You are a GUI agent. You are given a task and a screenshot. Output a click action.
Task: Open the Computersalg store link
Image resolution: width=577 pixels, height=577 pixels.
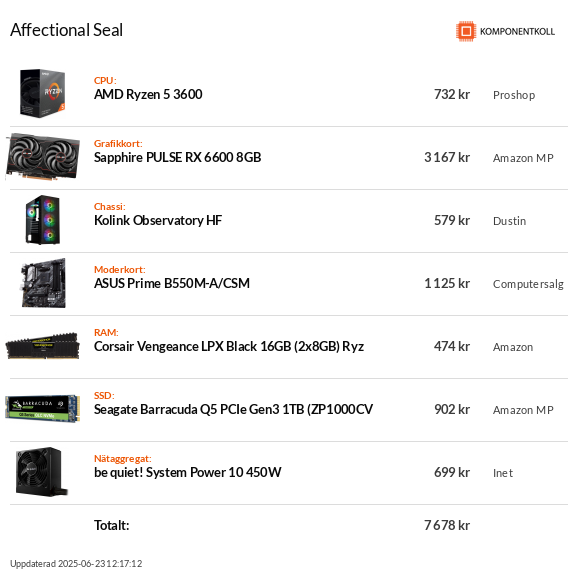528,284
